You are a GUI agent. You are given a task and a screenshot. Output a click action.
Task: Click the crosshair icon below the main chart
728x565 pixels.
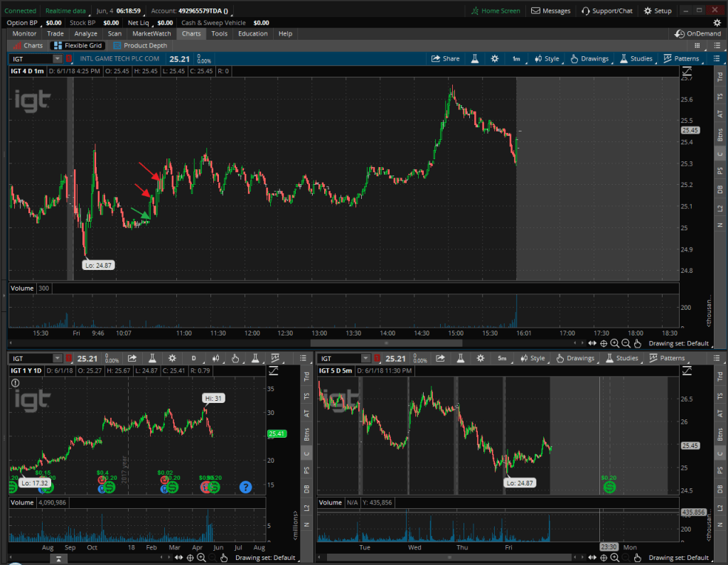[x=604, y=343]
